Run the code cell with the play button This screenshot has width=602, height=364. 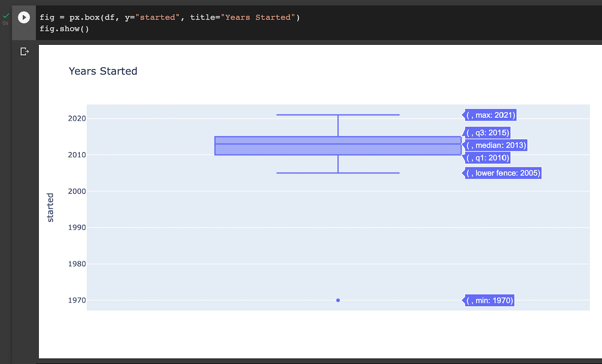[23, 17]
